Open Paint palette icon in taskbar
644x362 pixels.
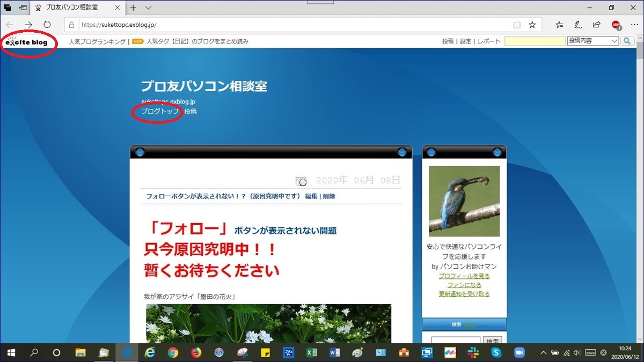coord(357,352)
